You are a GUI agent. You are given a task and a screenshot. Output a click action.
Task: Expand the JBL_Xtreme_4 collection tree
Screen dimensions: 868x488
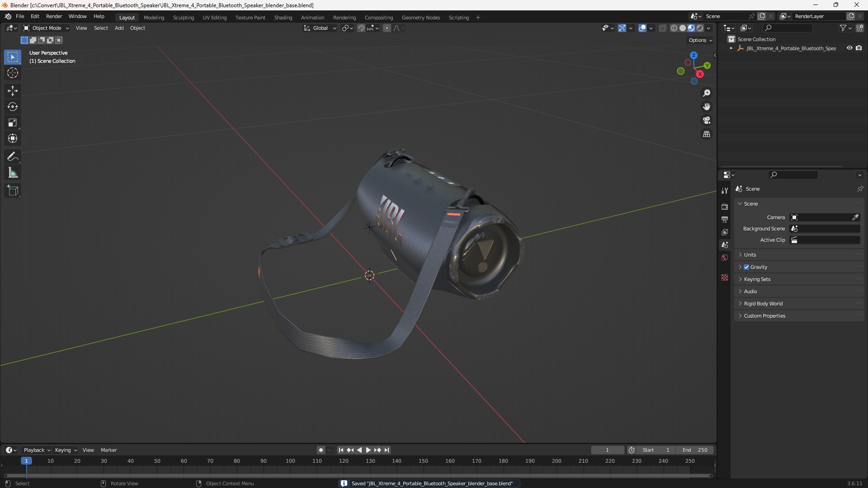731,48
